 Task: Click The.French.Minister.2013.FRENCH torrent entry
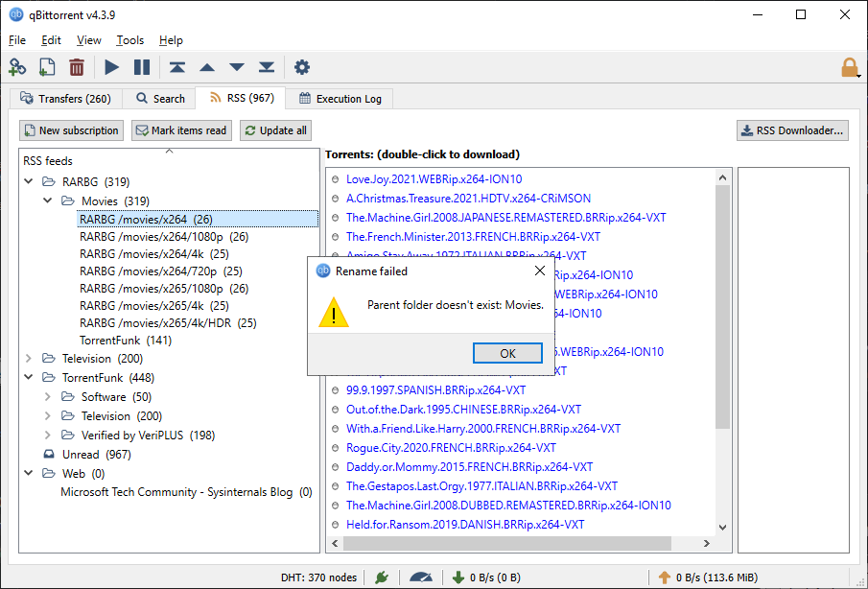[473, 237]
